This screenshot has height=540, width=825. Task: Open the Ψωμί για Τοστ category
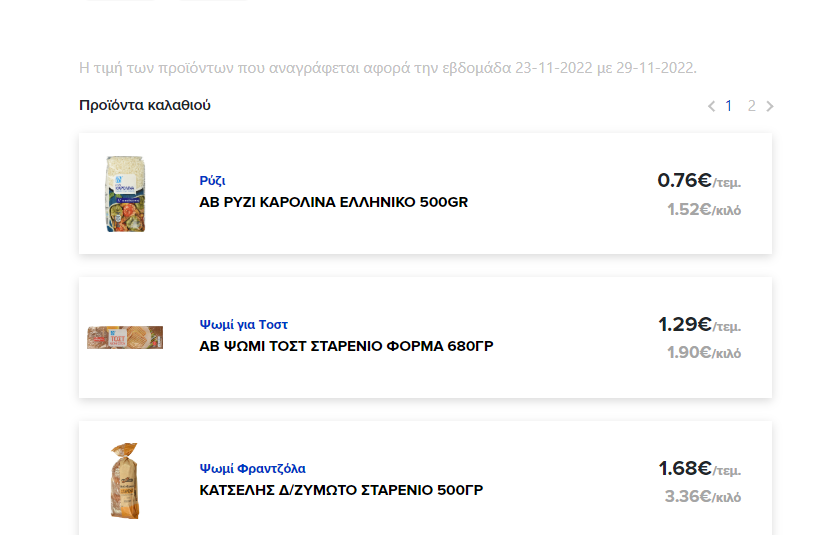pyautogui.click(x=244, y=325)
